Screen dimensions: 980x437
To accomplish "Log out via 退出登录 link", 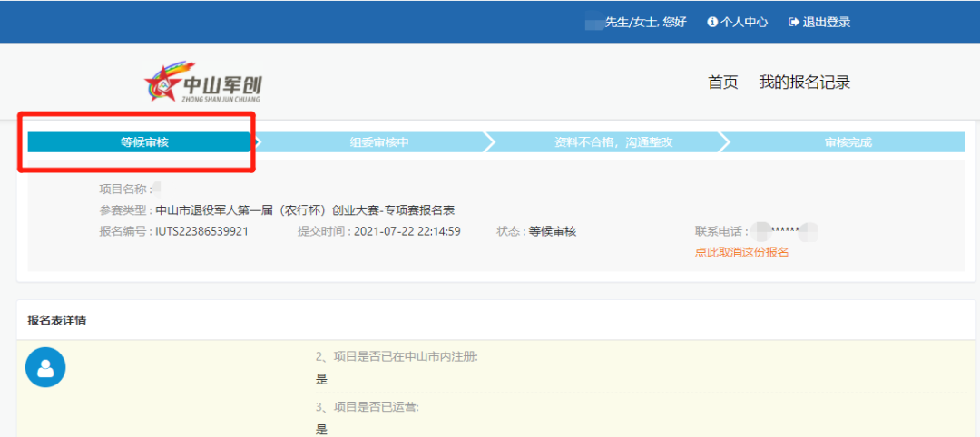I will 826,22.
